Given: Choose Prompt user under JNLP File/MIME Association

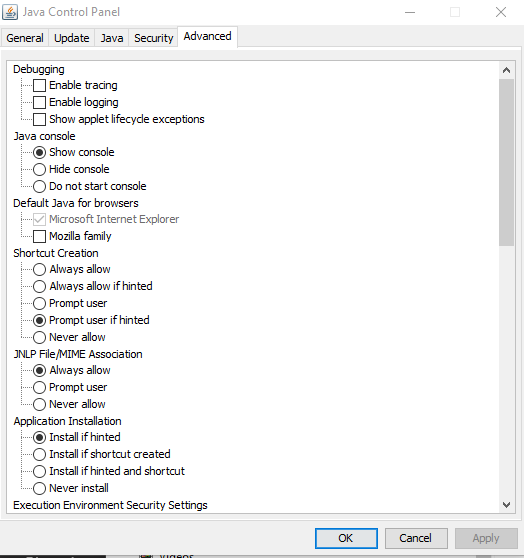Looking at the screenshot, I should (x=39, y=387).
